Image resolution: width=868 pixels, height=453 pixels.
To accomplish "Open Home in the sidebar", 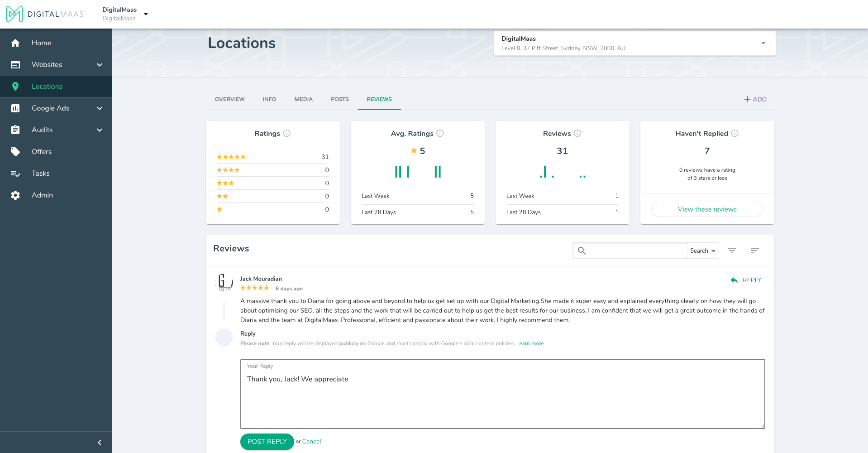I will (56, 43).
